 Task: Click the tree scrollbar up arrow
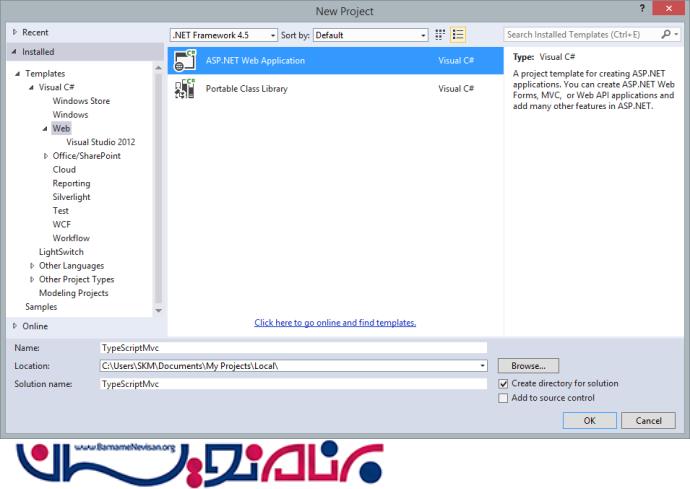coord(158,68)
